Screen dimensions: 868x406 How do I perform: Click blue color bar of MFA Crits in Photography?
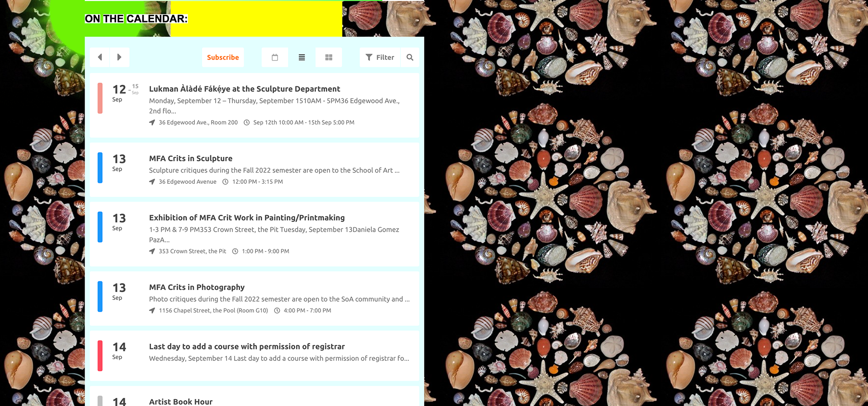pos(100,297)
